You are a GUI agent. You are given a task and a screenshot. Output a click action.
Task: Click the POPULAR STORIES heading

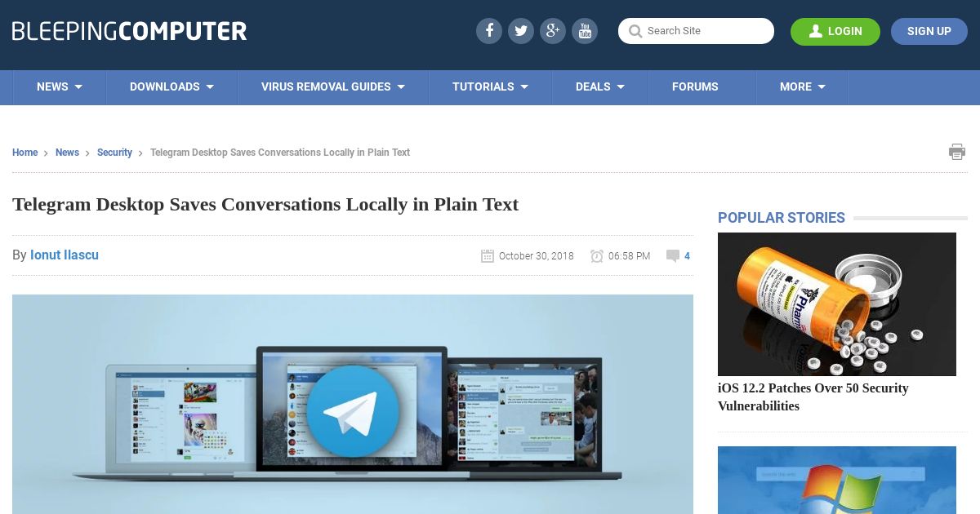click(782, 218)
